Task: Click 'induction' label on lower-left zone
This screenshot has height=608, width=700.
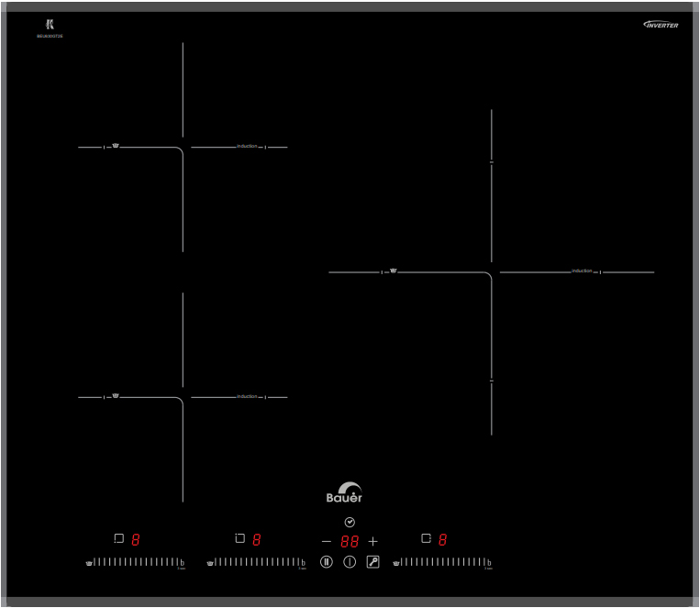Action: pos(247,396)
